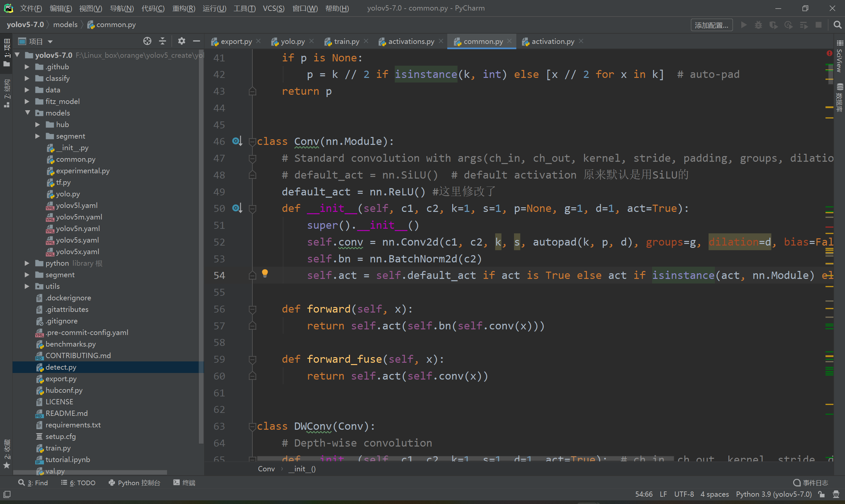Hide the project panel with minus icon
The height and width of the screenshot is (504, 845).
tap(197, 41)
